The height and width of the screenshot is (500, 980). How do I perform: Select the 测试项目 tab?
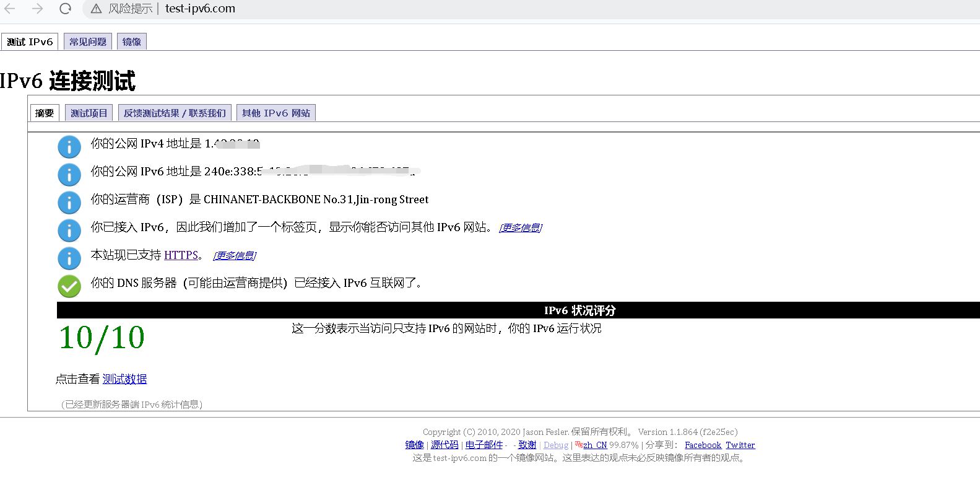89,113
